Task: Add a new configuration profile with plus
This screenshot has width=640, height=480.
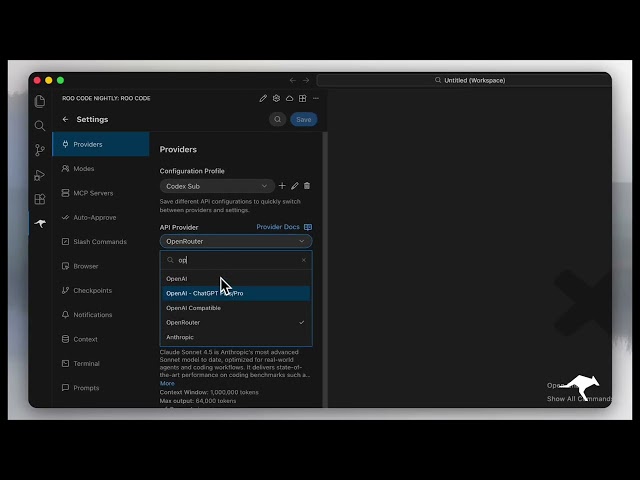Action: click(x=282, y=186)
